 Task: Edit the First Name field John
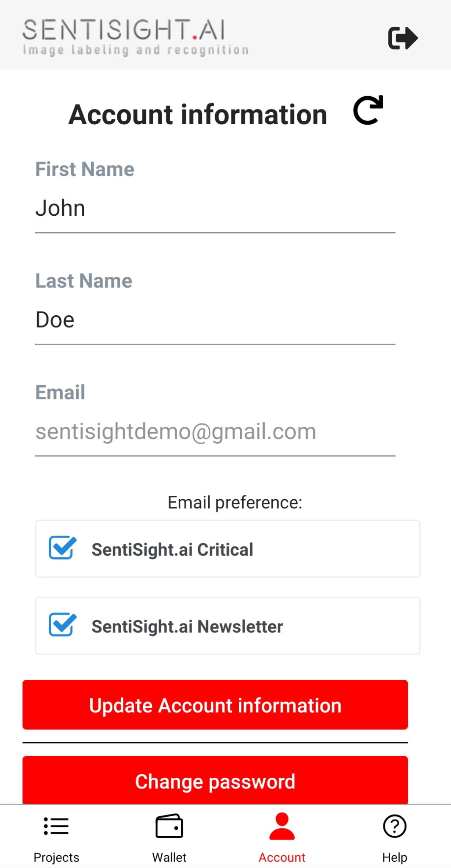(x=215, y=209)
